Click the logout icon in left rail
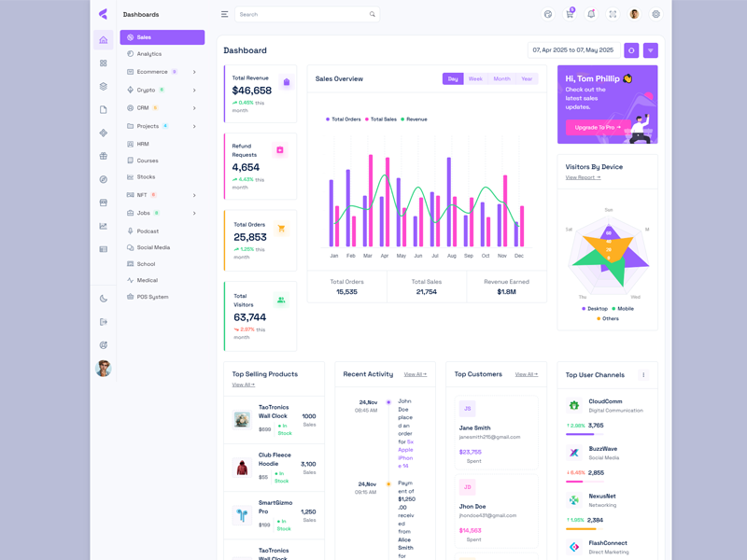This screenshot has height=560, width=747. [103, 322]
